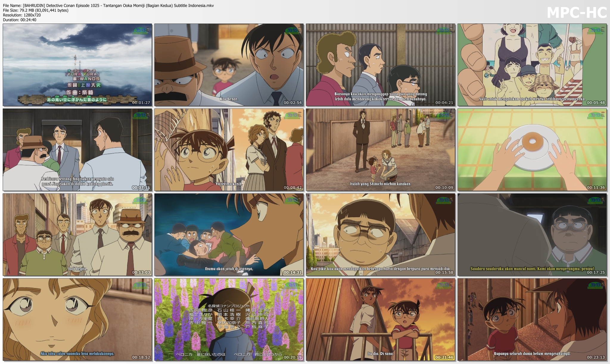The width and height of the screenshot is (610, 364).
Task: Open the thumbnail at timestamp 00:17:25
Action: 532,234
